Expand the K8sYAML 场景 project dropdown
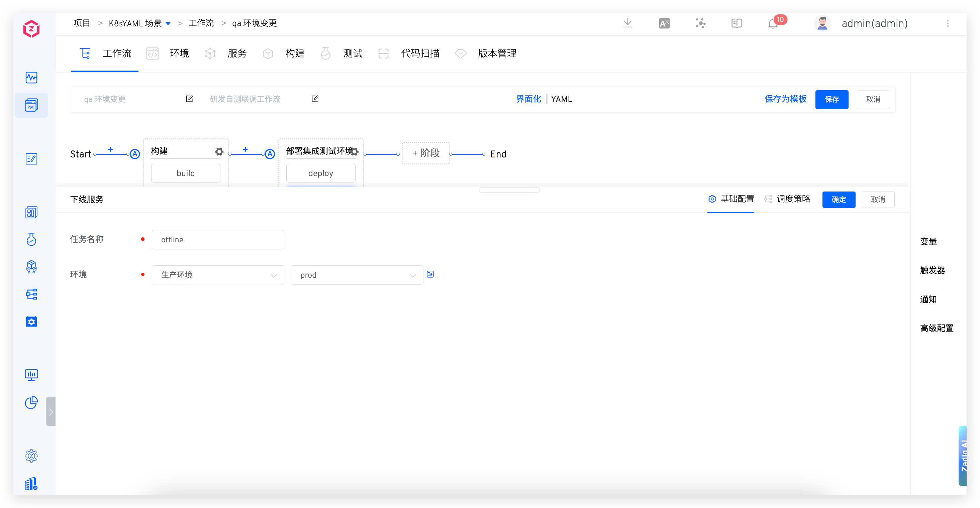 point(168,24)
